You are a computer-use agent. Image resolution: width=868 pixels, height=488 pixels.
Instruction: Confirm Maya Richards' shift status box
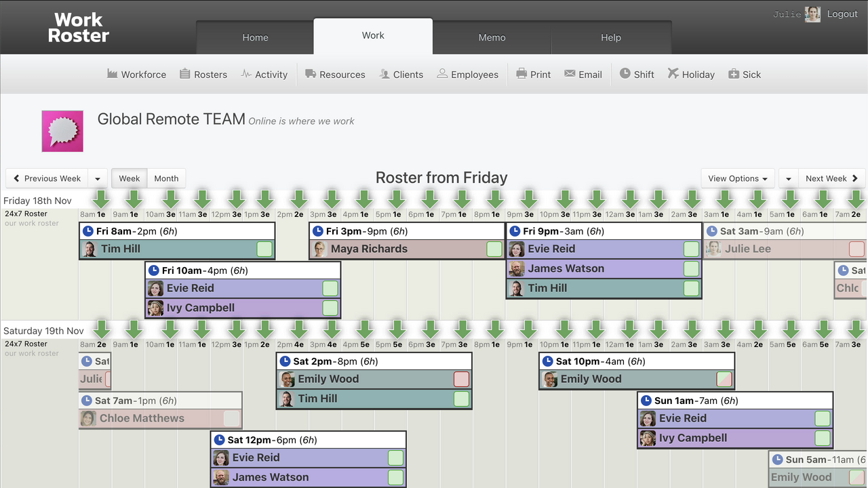(494, 249)
